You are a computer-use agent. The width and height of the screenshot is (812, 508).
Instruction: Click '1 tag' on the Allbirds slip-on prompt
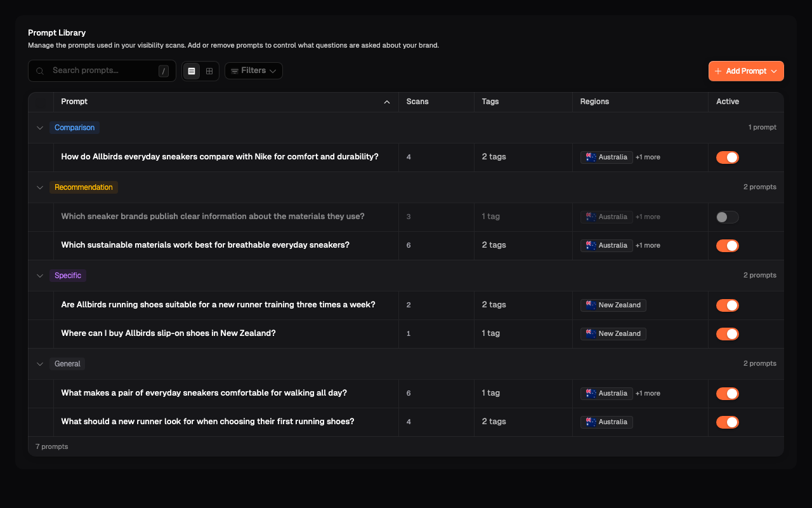pyautogui.click(x=491, y=333)
